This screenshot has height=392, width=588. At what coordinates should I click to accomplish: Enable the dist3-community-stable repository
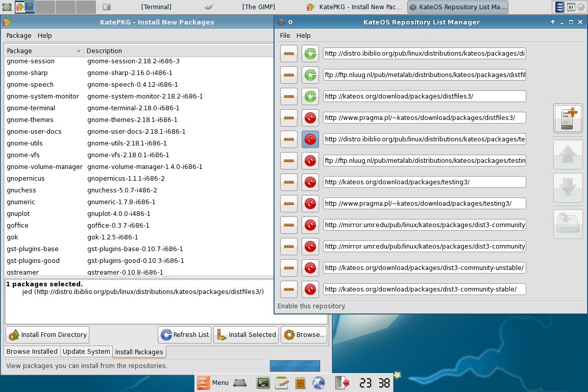click(310, 289)
